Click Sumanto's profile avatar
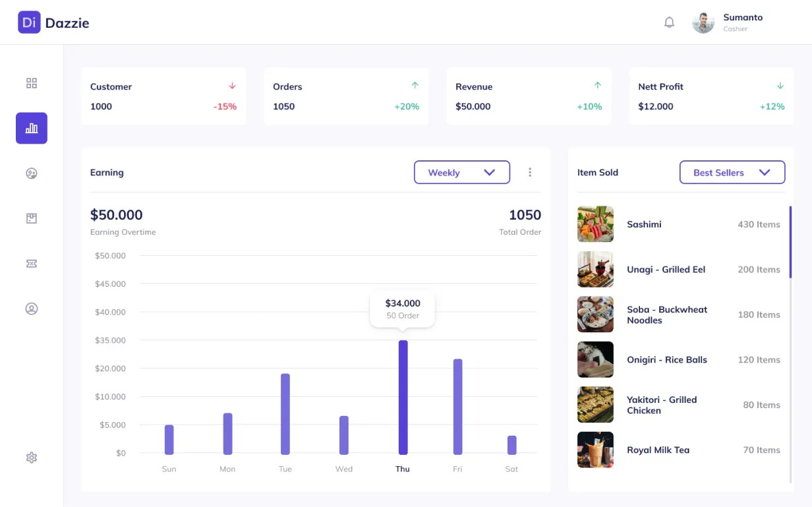Screen dimensions: 812x507 click(703, 22)
